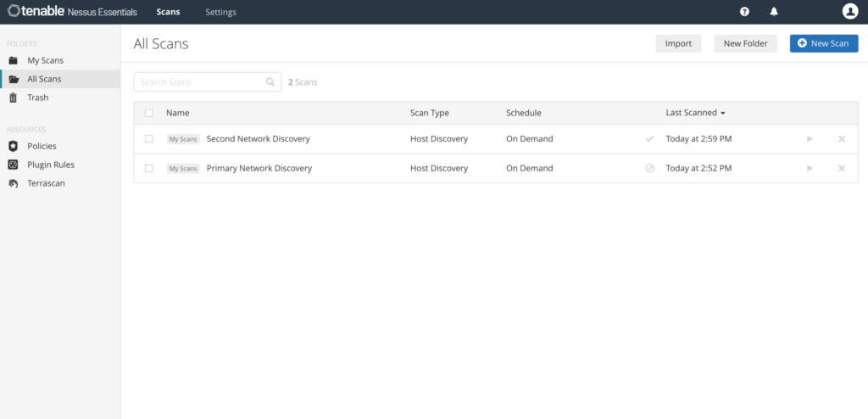This screenshot has height=419, width=868.
Task: Click the Policies shield icon
Action: (x=14, y=147)
